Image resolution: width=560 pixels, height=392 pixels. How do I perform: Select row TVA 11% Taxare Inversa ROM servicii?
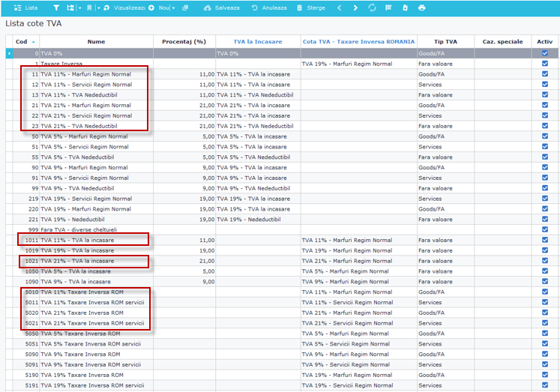[x=282, y=302]
